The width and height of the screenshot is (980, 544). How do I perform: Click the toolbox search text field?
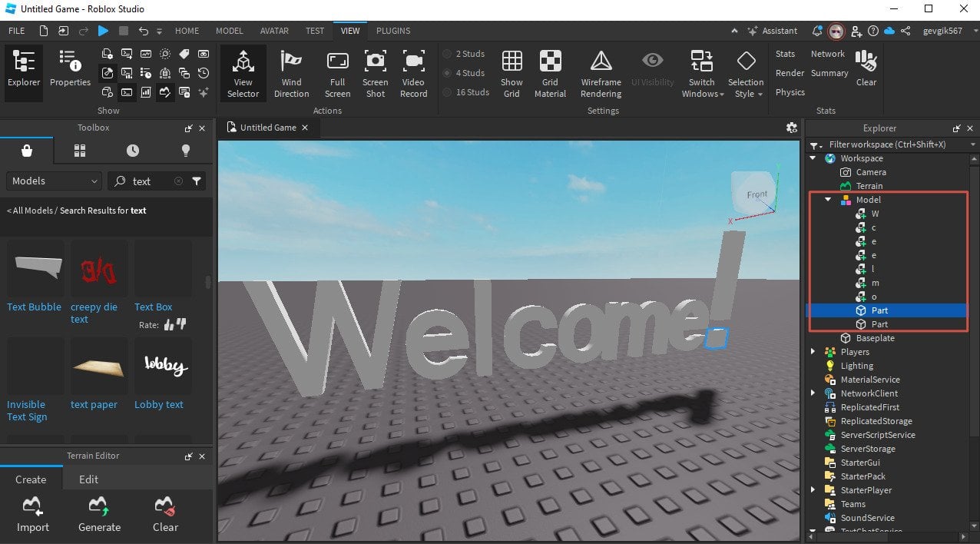point(151,181)
